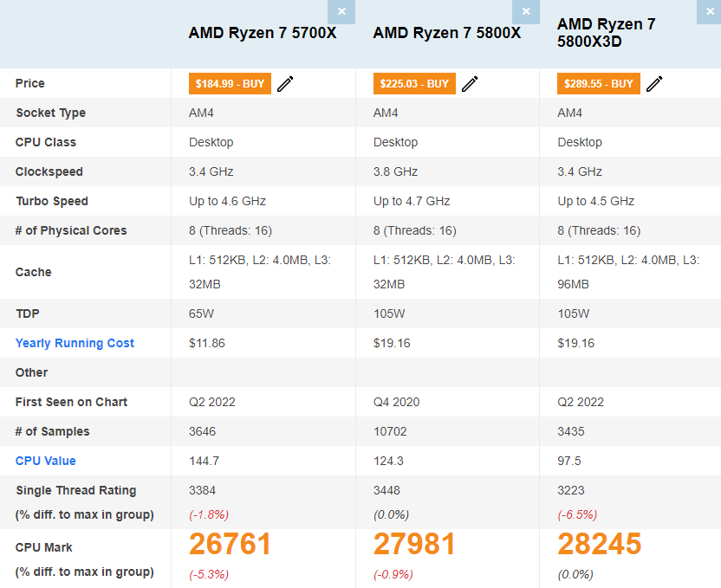721x588 pixels.
Task: Open the CPU Value link
Action: (x=46, y=461)
